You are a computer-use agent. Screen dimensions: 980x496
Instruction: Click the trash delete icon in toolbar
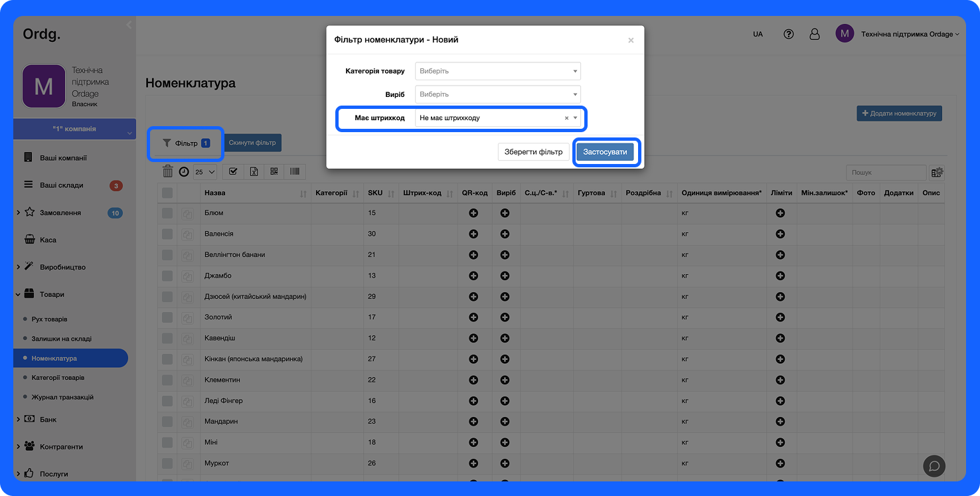point(168,171)
